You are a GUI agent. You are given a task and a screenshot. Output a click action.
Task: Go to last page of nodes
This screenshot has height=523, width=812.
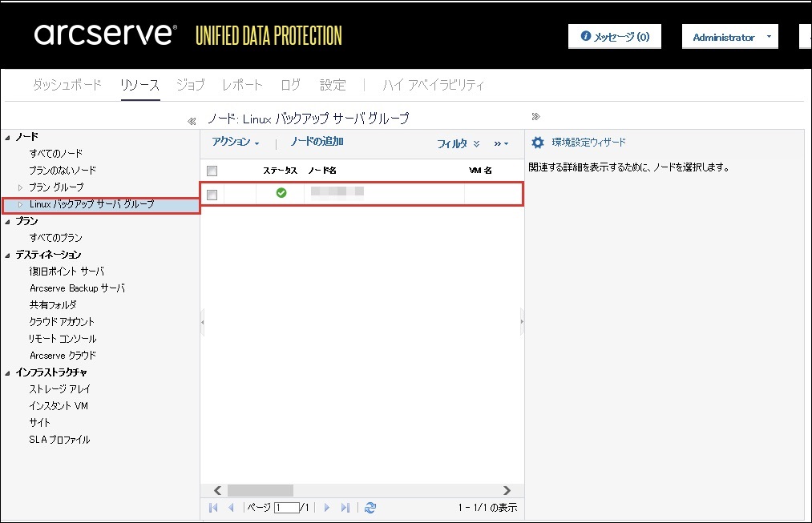tap(345, 508)
